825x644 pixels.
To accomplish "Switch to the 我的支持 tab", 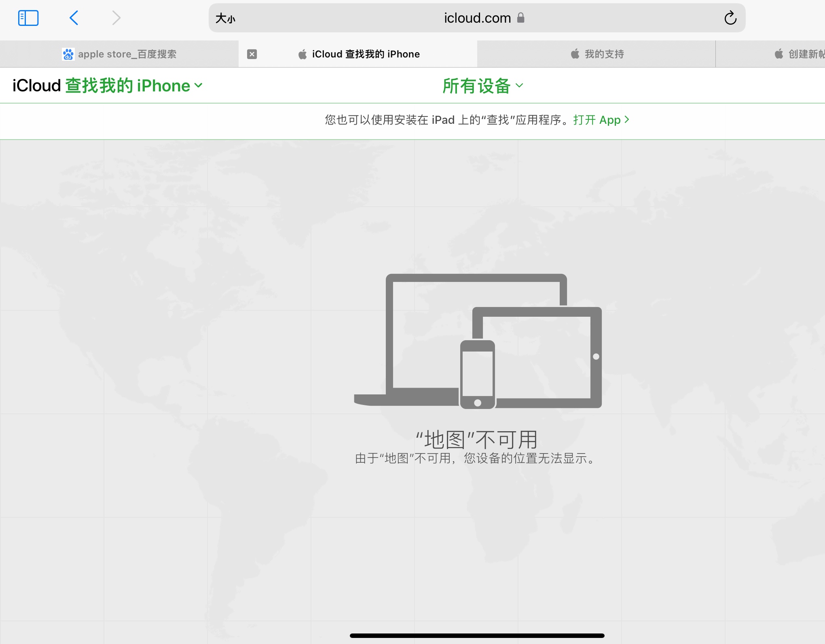I will [x=604, y=54].
